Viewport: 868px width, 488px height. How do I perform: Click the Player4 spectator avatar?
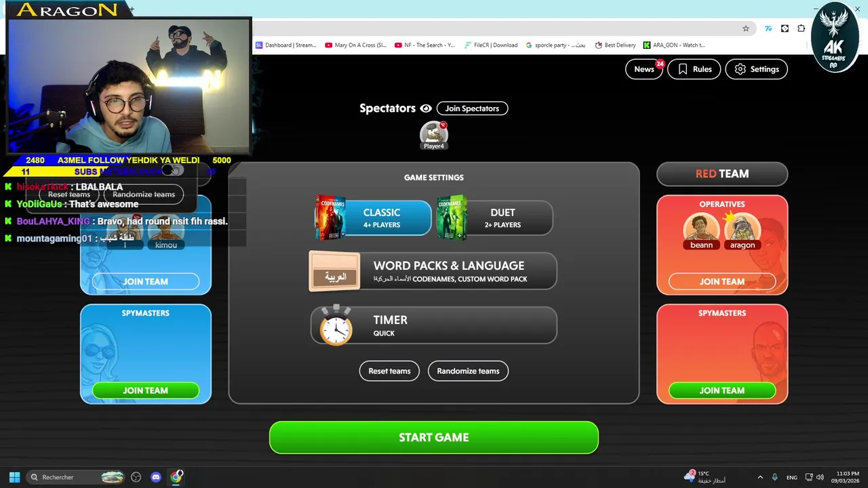click(x=434, y=135)
